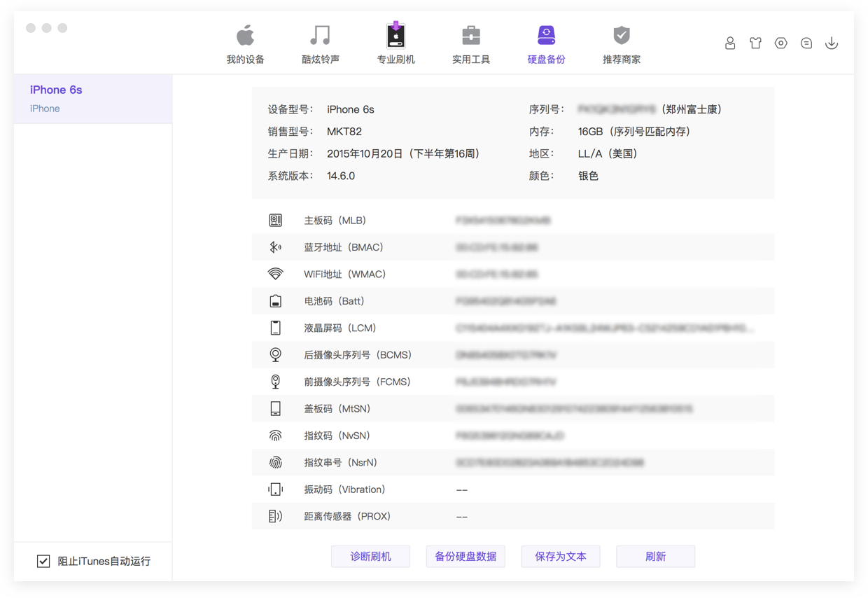Click the 主板码 (MLB) label
This screenshot has width=868, height=598.
click(x=335, y=221)
